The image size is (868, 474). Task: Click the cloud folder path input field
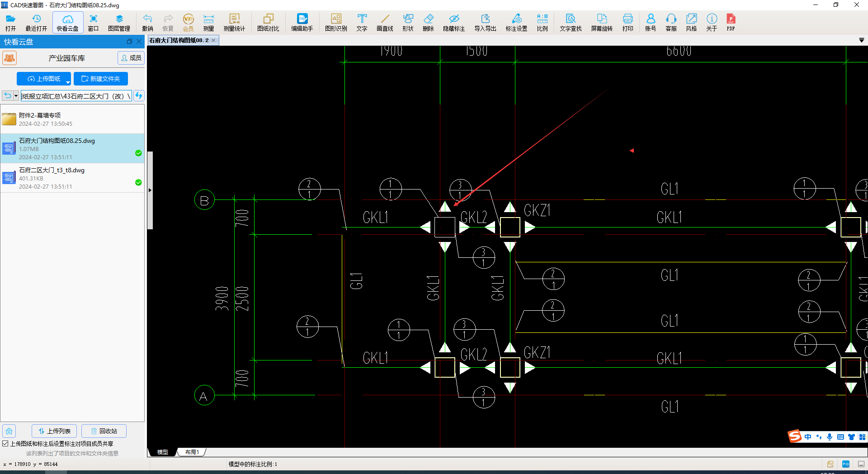(x=76, y=96)
